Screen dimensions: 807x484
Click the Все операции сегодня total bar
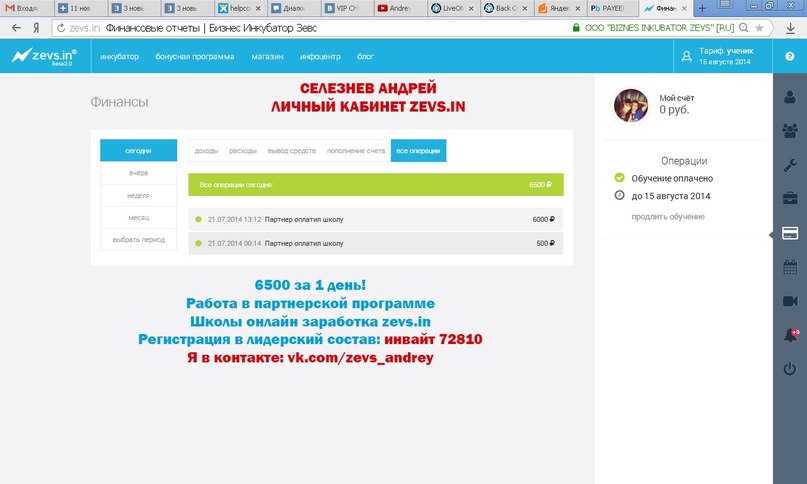click(376, 184)
